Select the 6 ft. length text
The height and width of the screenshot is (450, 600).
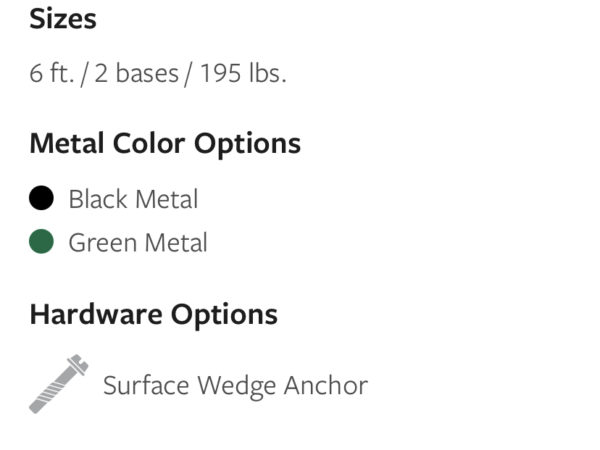[52, 73]
